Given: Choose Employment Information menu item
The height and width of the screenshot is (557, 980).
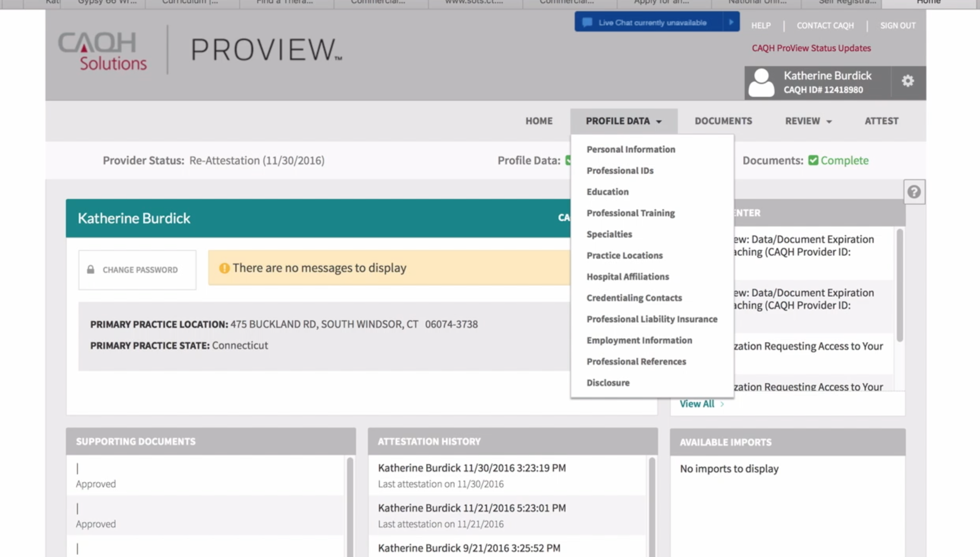Looking at the screenshot, I should (639, 341).
